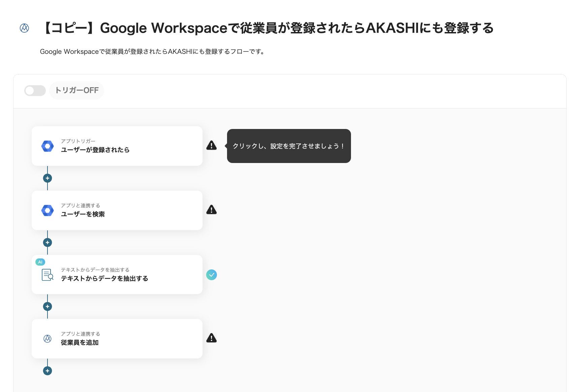
Task: Add a step after 従業員を追加
Action: (x=47, y=371)
